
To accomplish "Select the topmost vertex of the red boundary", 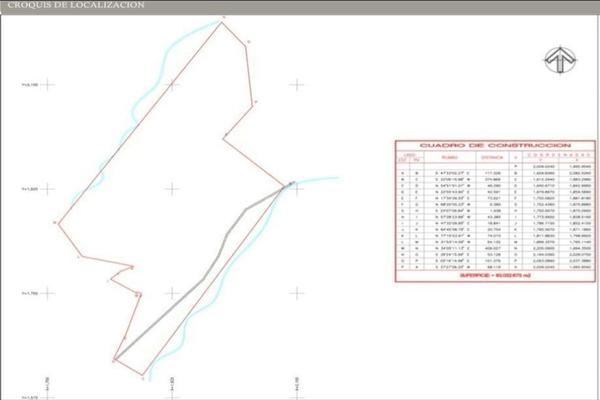I will (222, 18).
